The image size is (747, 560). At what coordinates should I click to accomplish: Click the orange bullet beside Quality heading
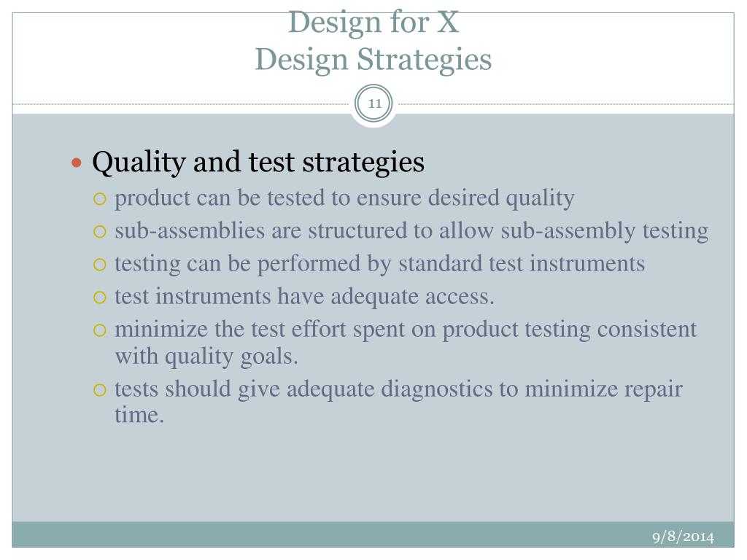[76, 163]
